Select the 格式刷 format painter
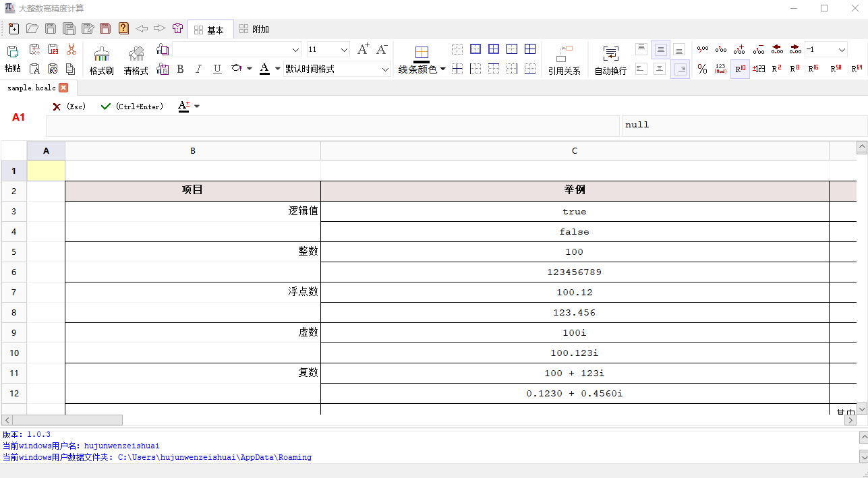Image resolution: width=868 pixels, height=478 pixels. pos(101,61)
